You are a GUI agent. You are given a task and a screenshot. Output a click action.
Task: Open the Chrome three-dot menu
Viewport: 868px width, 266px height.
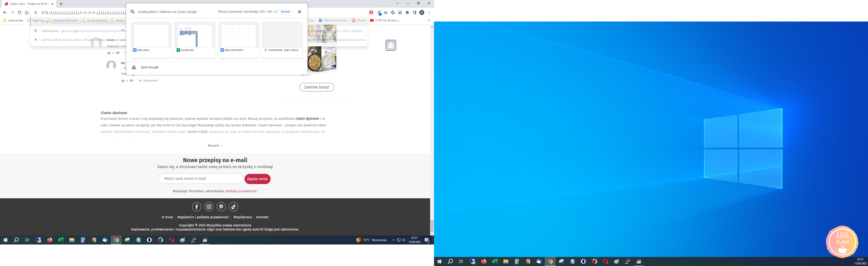pyautogui.click(x=429, y=12)
